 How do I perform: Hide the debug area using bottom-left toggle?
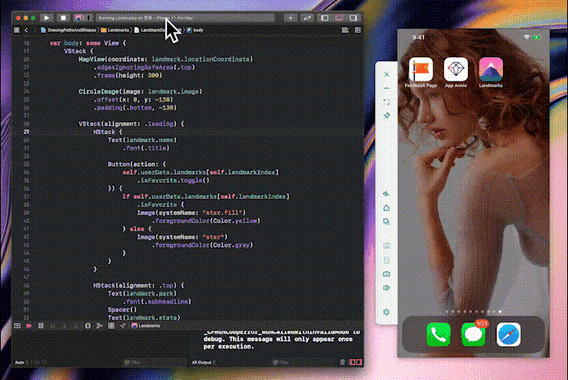17,326
